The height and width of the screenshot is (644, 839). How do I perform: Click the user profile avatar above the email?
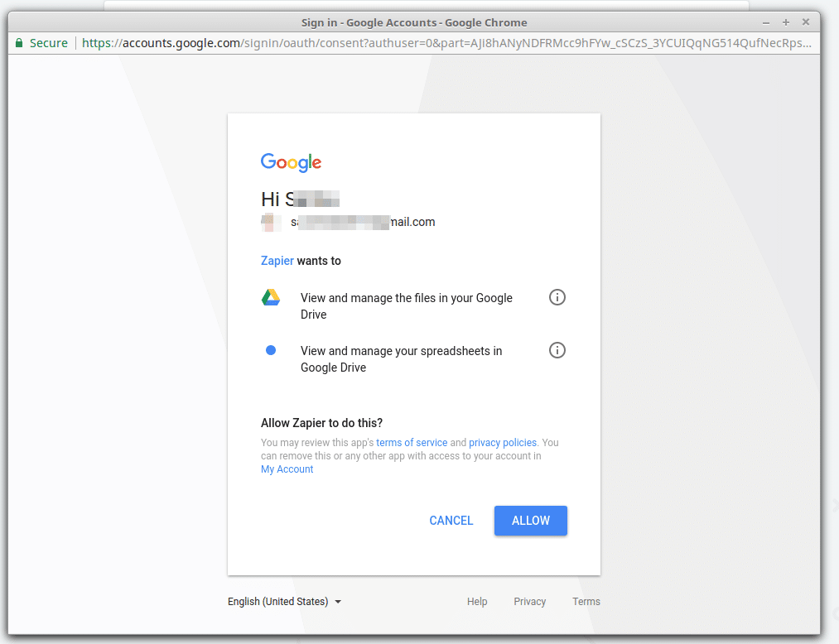272,221
